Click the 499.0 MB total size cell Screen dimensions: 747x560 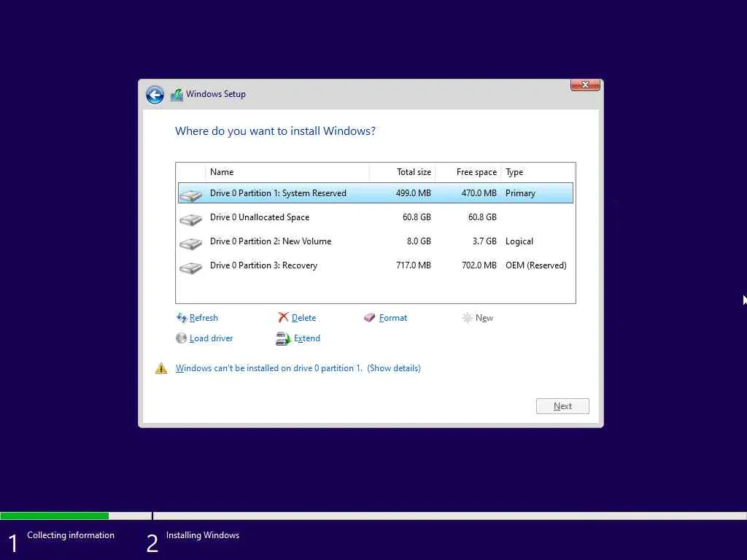point(413,192)
